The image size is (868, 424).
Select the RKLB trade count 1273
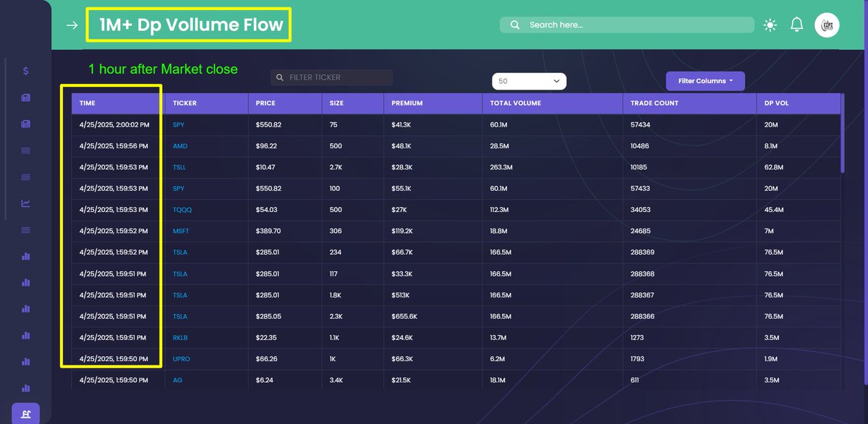638,337
